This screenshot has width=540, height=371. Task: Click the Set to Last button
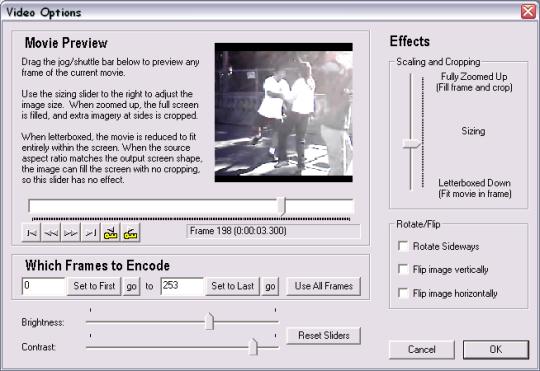click(x=232, y=286)
